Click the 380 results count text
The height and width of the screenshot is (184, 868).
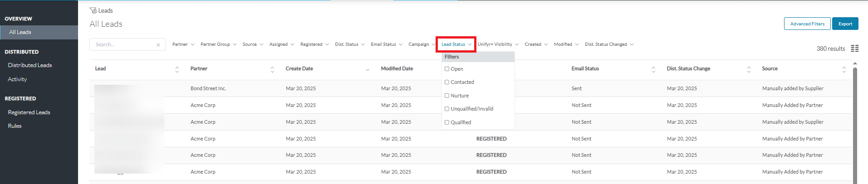[831, 48]
